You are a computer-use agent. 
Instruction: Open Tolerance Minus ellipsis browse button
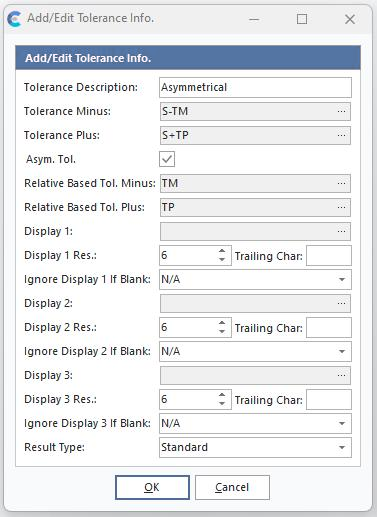(341, 111)
